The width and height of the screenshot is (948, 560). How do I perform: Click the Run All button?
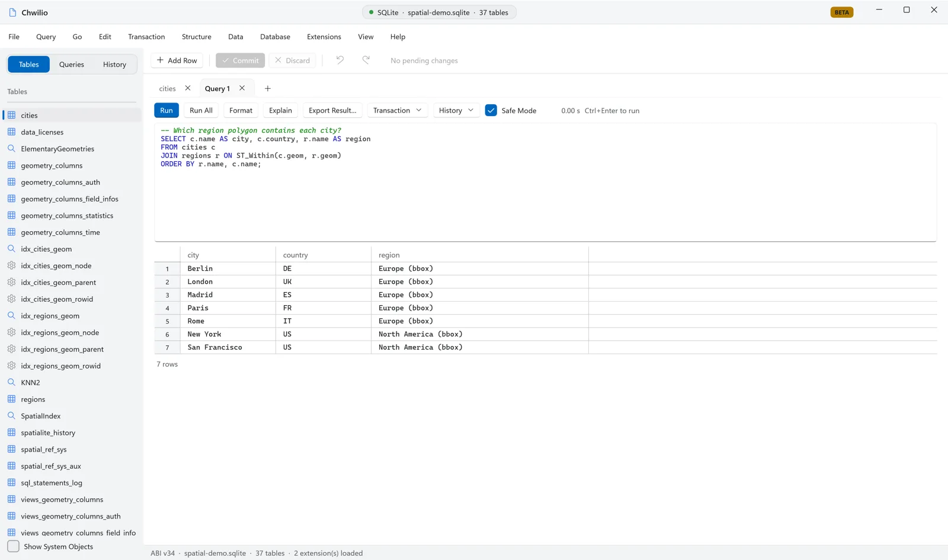point(201,110)
